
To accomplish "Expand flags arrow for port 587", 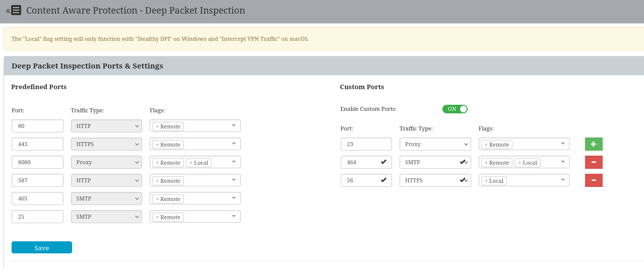I will click(234, 180).
